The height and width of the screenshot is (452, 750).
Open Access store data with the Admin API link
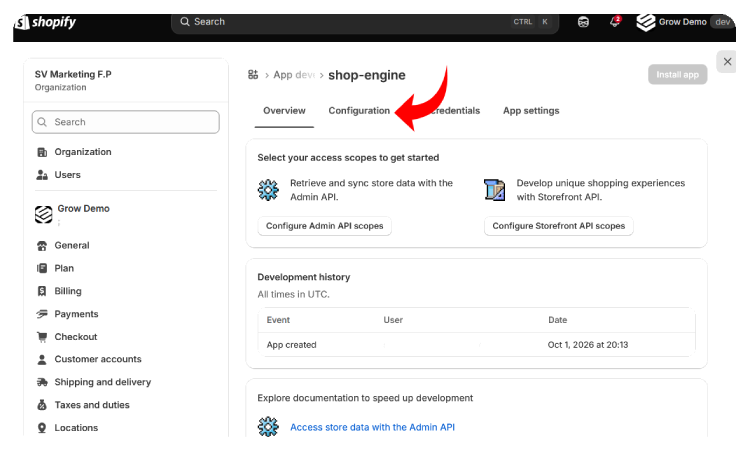click(372, 427)
